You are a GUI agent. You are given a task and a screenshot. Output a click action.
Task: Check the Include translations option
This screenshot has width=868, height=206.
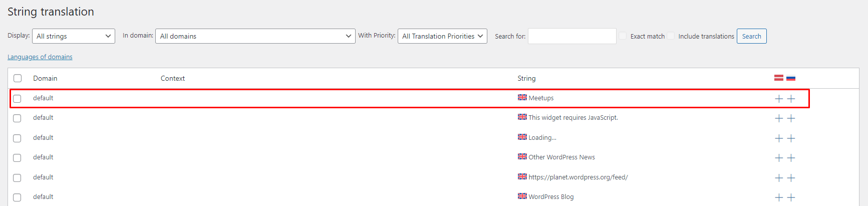[671, 36]
